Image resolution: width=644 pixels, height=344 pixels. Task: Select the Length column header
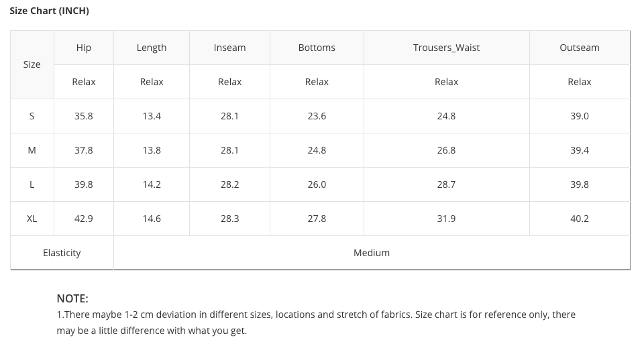[x=152, y=48]
